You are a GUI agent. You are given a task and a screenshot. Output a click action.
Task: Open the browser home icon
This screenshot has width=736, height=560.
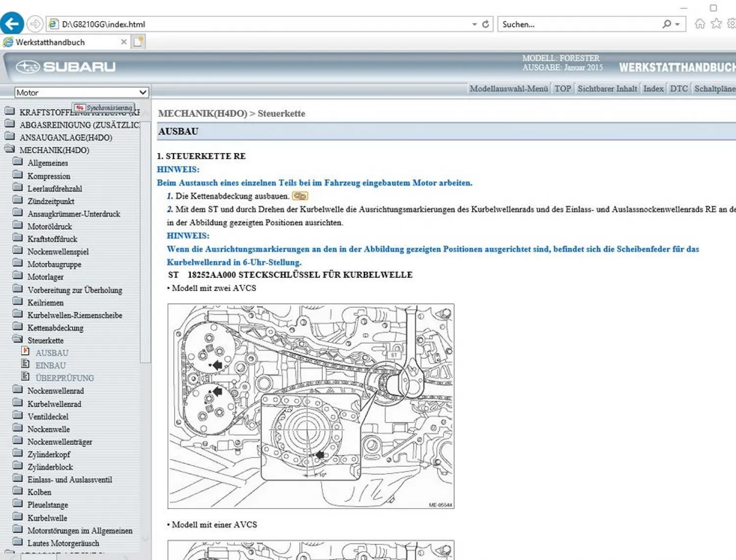click(700, 24)
